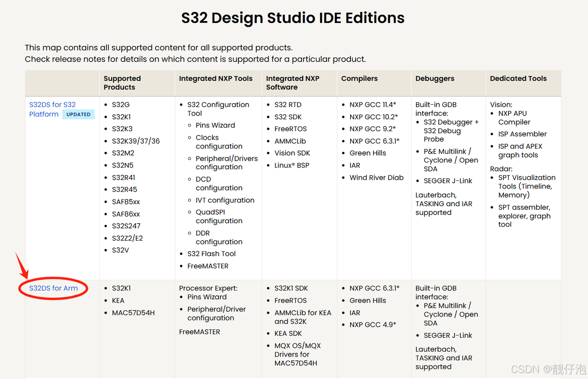Click the "Pins Wizard" sub-item
Image resolution: width=588 pixels, height=379 pixels.
215,125
